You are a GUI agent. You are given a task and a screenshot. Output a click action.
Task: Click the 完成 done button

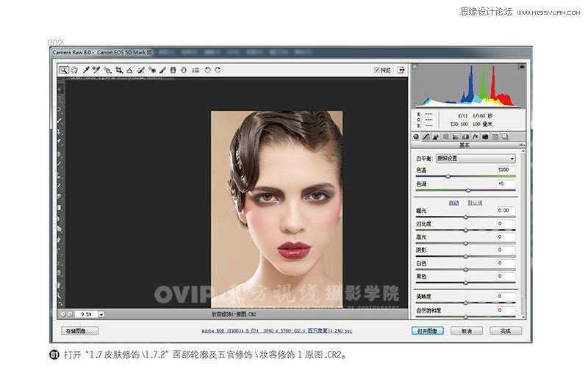point(506,331)
